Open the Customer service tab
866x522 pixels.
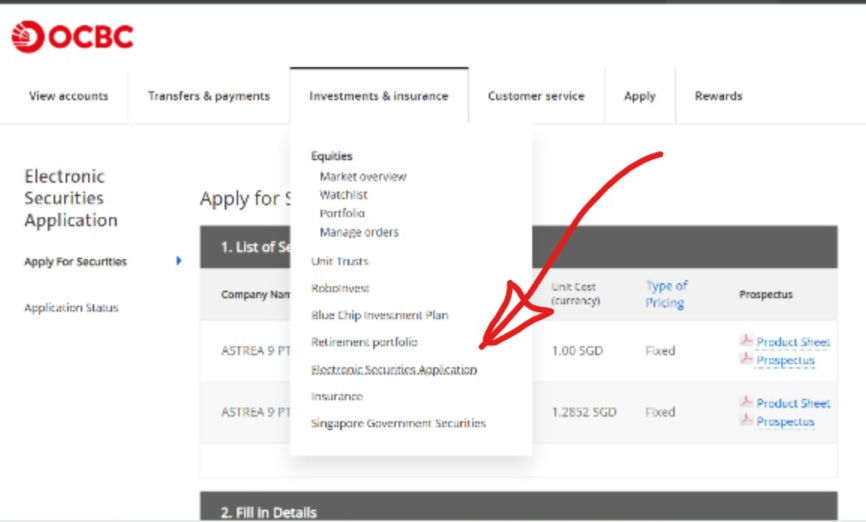tap(536, 96)
